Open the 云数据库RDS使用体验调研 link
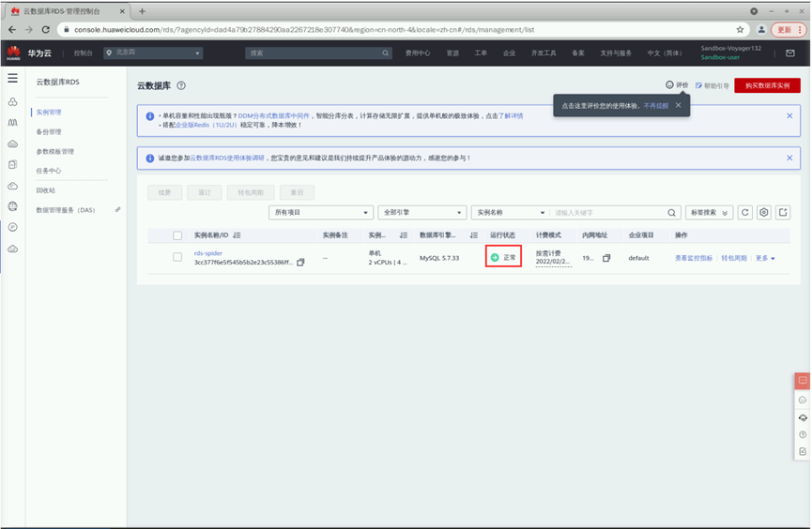 [x=227, y=158]
